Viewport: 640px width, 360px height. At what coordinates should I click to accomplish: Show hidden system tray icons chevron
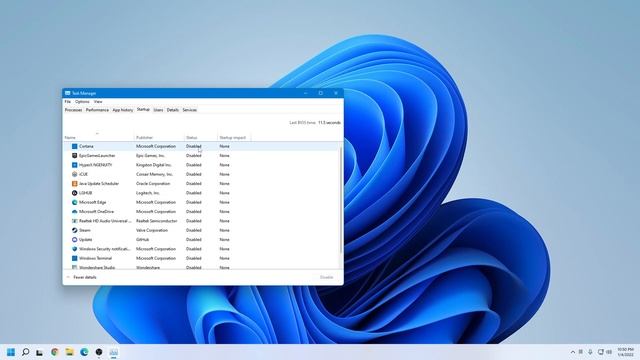coord(573,352)
